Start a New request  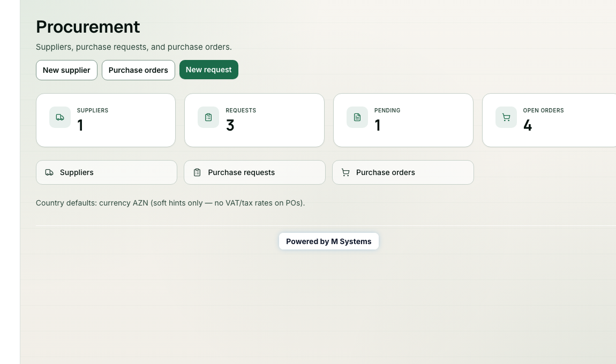pos(208,70)
